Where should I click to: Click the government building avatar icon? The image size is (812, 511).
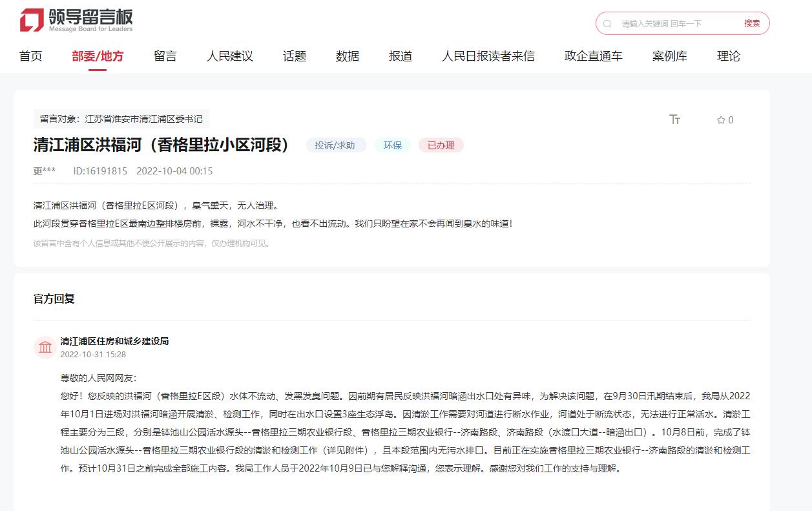coord(45,348)
